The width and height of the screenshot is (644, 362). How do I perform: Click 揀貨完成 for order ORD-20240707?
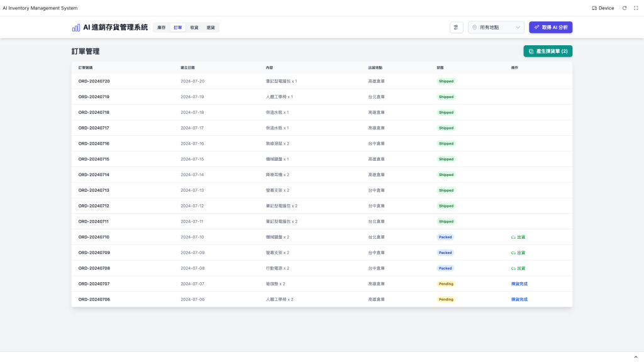pos(519,284)
